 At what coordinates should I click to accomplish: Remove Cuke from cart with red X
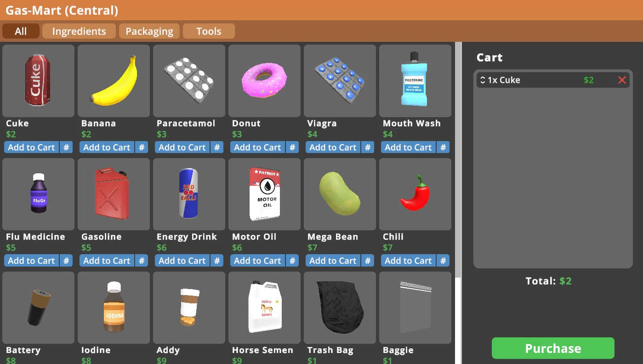click(622, 80)
